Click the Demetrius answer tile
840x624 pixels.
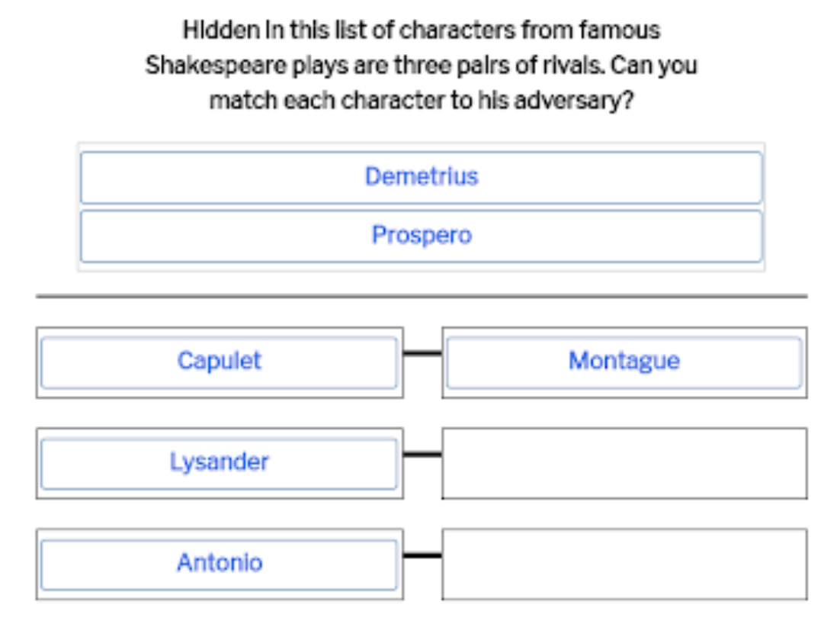(421, 177)
